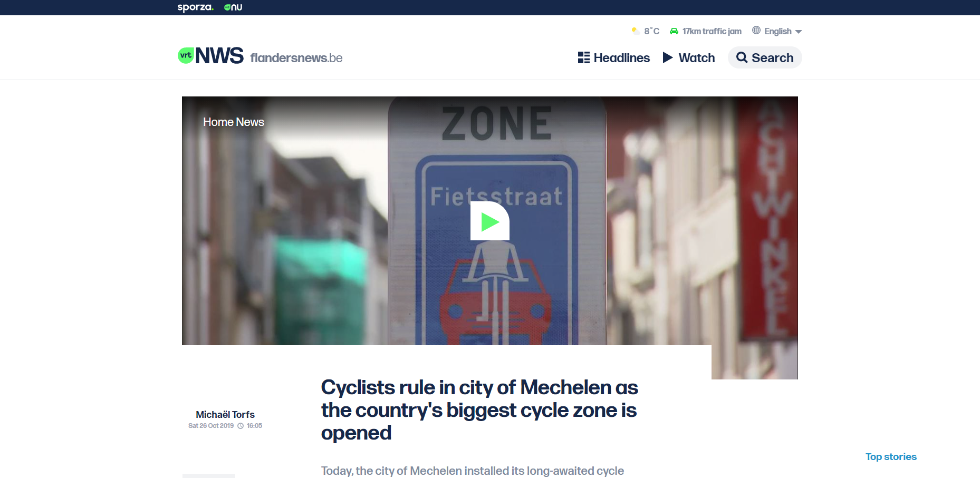Click the Home breadcrumb link
The width and height of the screenshot is (980, 478).
pyautogui.click(x=218, y=122)
